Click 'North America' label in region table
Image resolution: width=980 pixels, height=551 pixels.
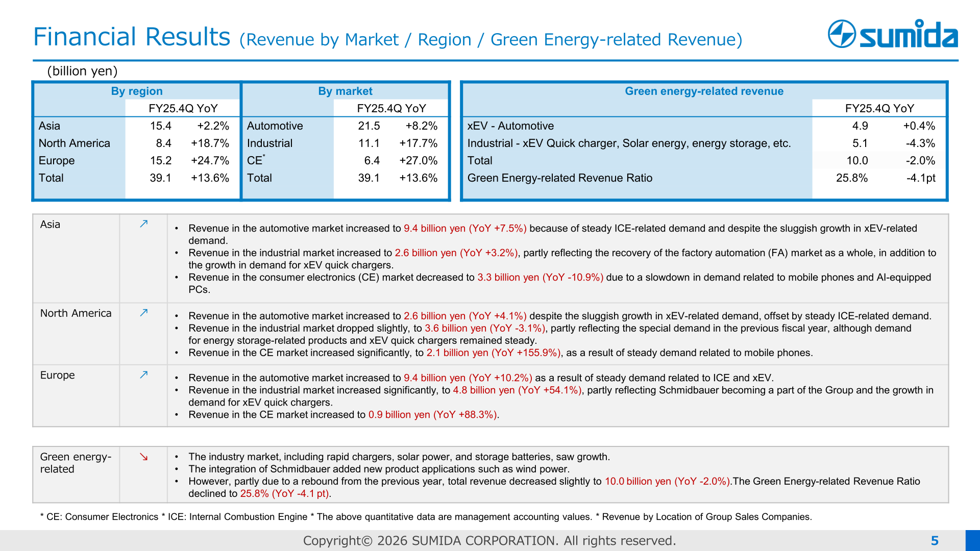pyautogui.click(x=75, y=143)
